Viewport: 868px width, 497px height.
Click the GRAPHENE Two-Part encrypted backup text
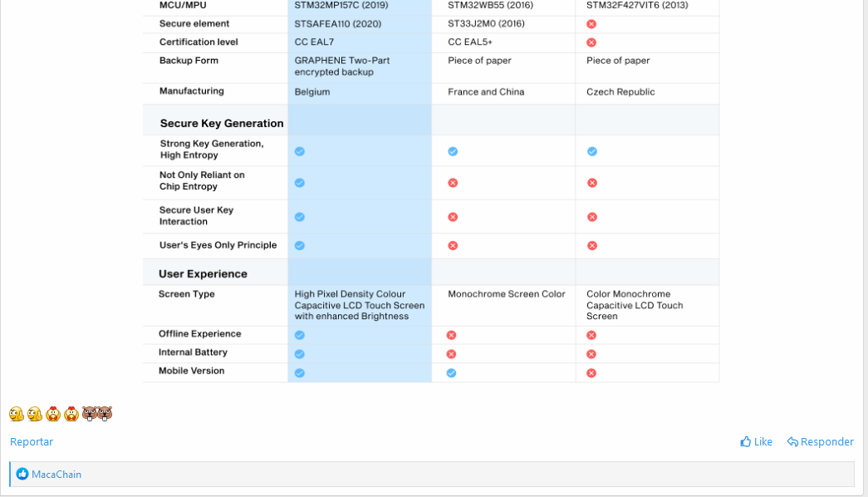coord(342,66)
